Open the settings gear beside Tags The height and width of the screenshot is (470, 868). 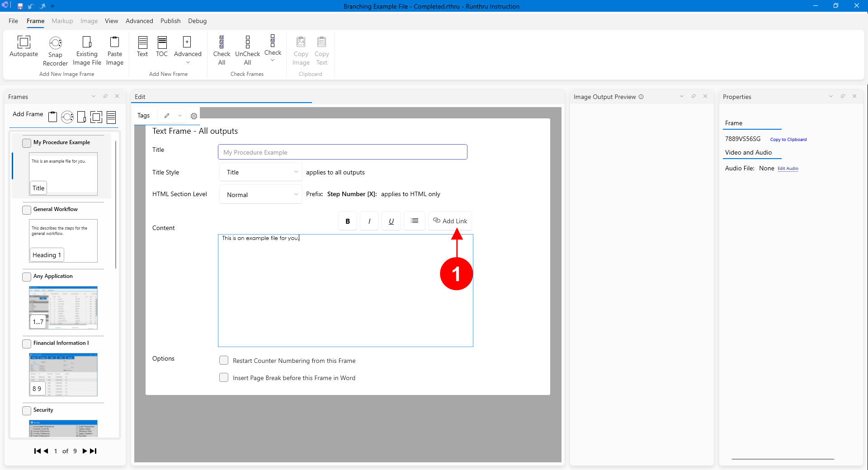click(194, 116)
